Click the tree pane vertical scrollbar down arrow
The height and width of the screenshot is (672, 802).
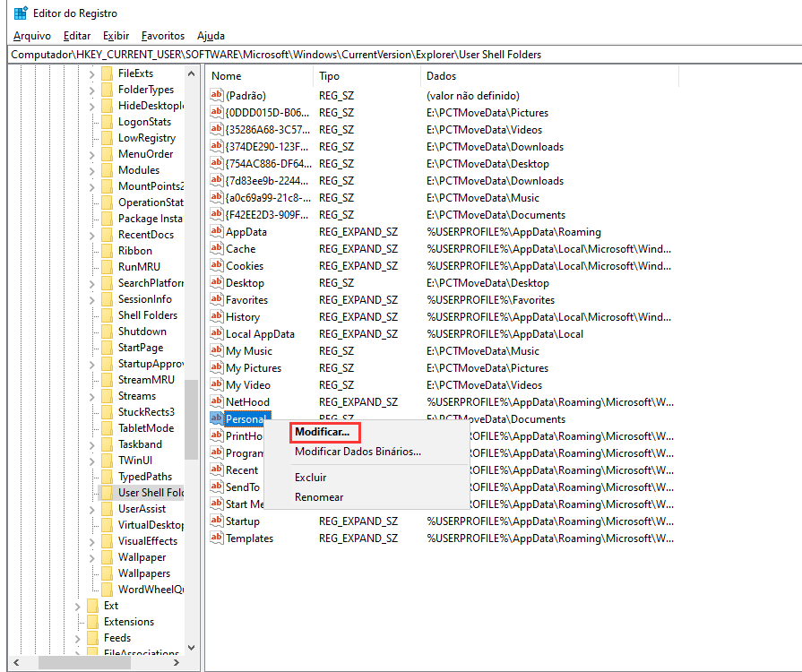191,648
